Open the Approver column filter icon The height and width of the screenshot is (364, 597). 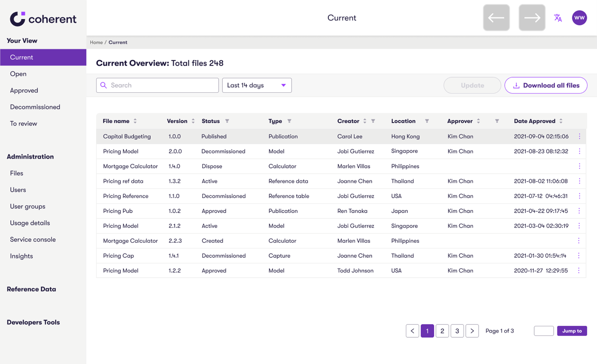[497, 121]
